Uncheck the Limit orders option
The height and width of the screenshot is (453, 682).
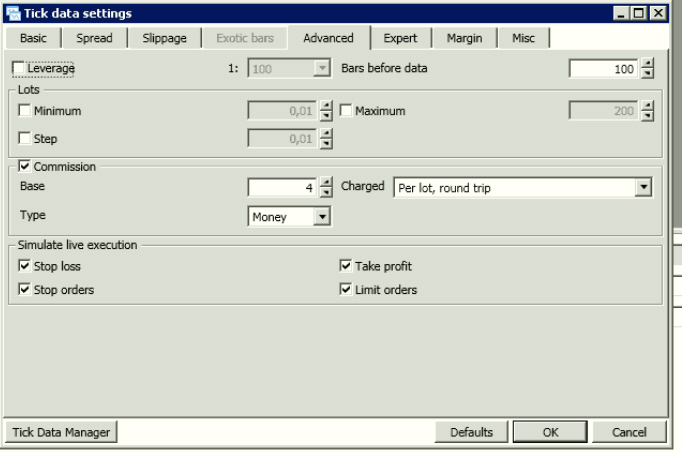[345, 289]
